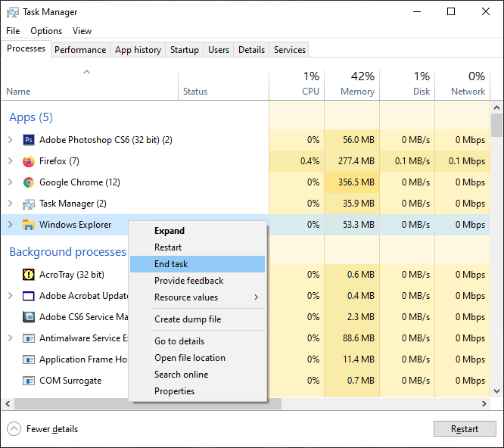Switch to the Users tab
This screenshot has height=448, width=504.
[x=219, y=50]
